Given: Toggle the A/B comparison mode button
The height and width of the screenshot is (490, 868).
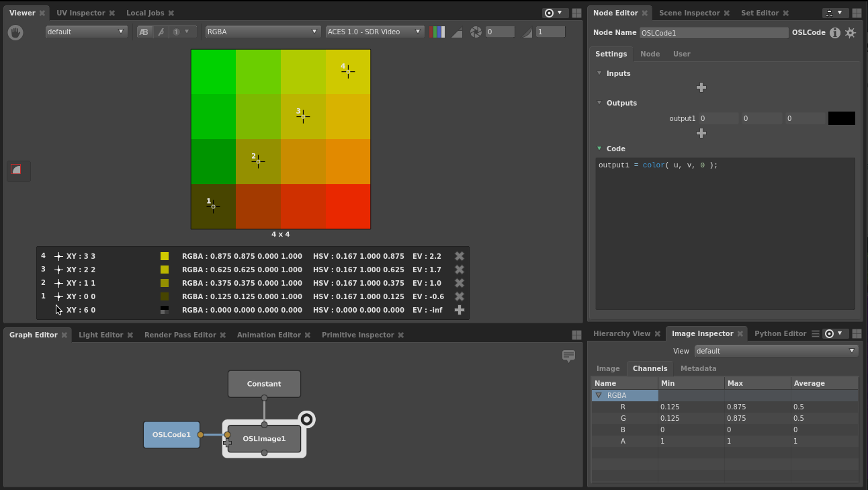Looking at the screenshot, I should [x=144, y=32].
